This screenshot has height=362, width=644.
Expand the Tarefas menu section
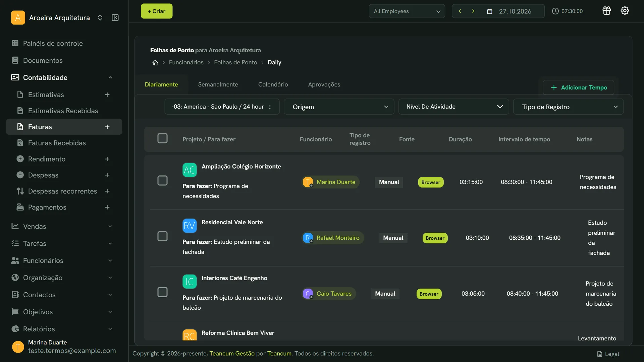[x=110, y=244]
